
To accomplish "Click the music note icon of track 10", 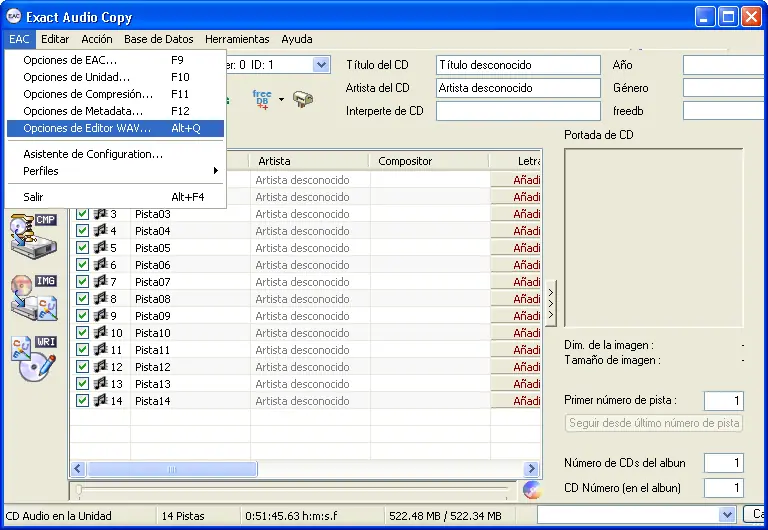I will coord(100,333).
